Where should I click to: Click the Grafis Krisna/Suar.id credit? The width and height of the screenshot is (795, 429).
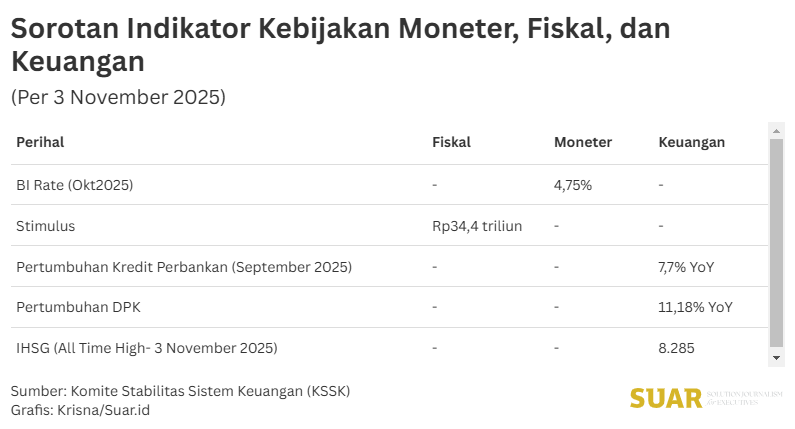pyautogui.click(x=81, y=410)
